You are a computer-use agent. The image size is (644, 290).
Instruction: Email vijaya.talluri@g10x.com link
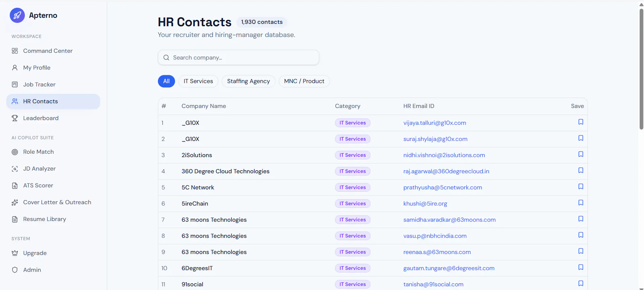click(x=435, y=123)
